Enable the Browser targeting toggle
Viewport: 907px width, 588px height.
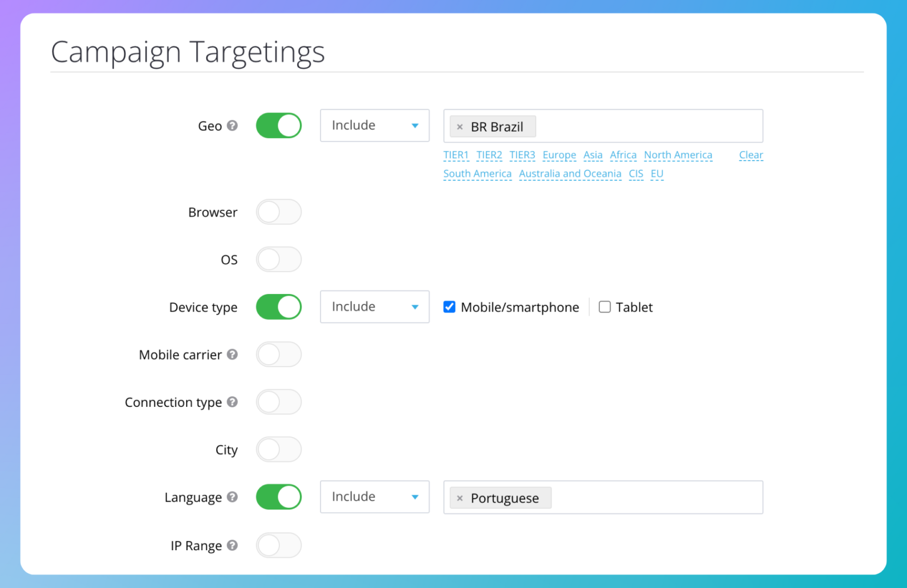279,212
